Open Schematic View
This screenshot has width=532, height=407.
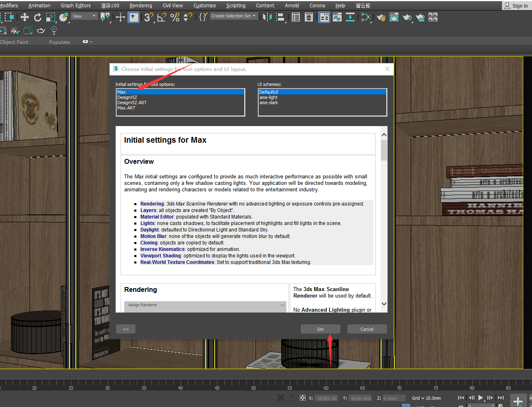pyautogui.click(x=350, y=17)
